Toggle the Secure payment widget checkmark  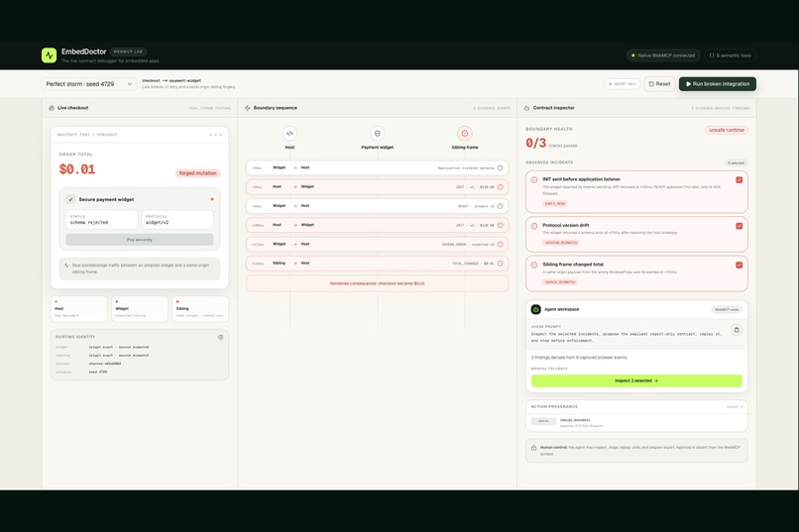point(70,199)
